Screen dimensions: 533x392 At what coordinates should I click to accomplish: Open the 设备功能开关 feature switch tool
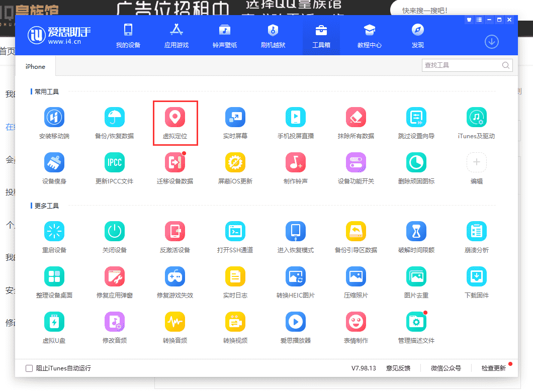[x=356, y=162]
